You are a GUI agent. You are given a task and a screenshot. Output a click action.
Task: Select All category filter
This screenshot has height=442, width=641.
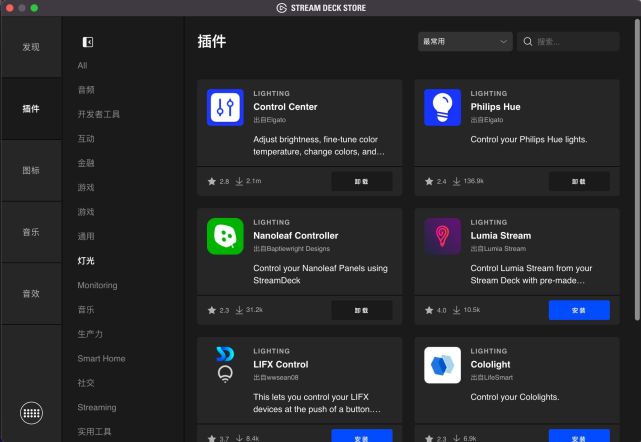coord(82,65)
